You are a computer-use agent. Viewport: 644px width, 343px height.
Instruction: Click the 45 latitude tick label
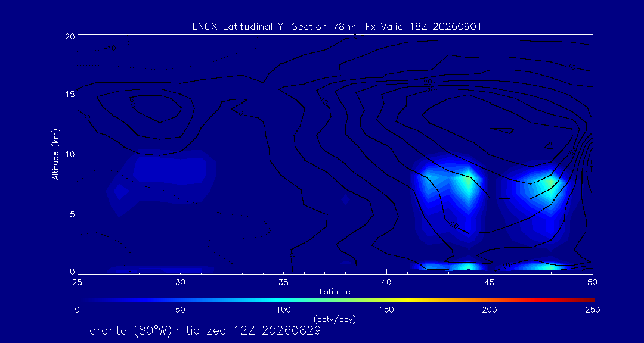[x=490, y=282]
